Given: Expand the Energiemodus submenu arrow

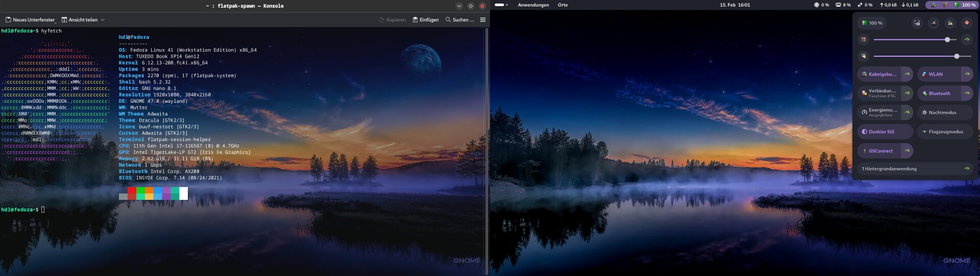Looking at the screenshot, I should [907, 112].
